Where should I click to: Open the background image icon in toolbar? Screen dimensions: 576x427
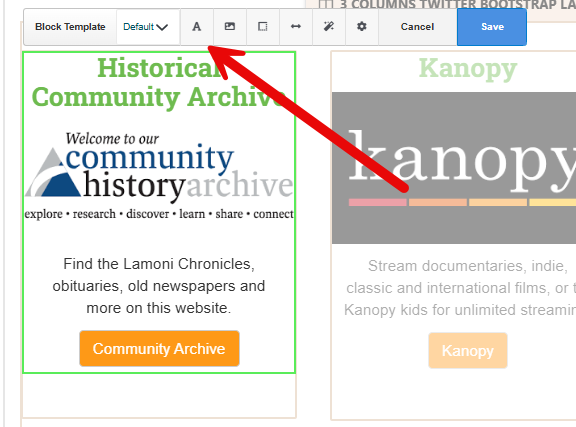pyautogui.click(x=230, y=27)
